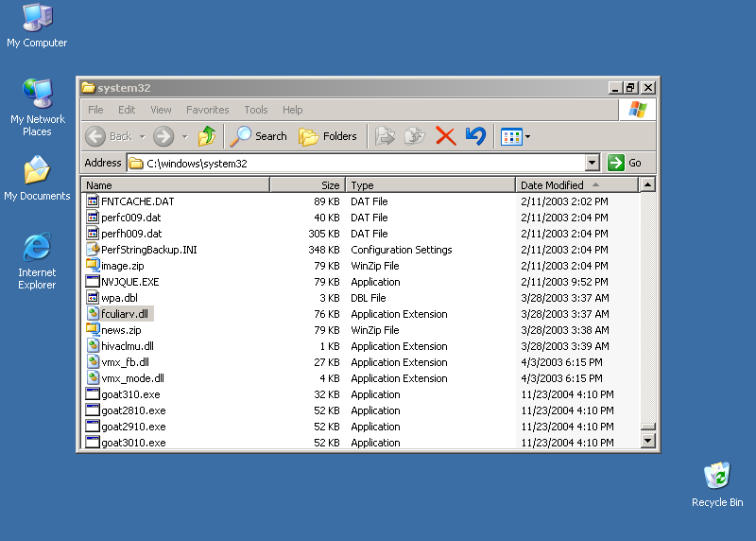Viewport: 756px width, 541px height.
Task: Click the 2/11/2003 9:52 PM date
Action: click(x=564, y=282)
